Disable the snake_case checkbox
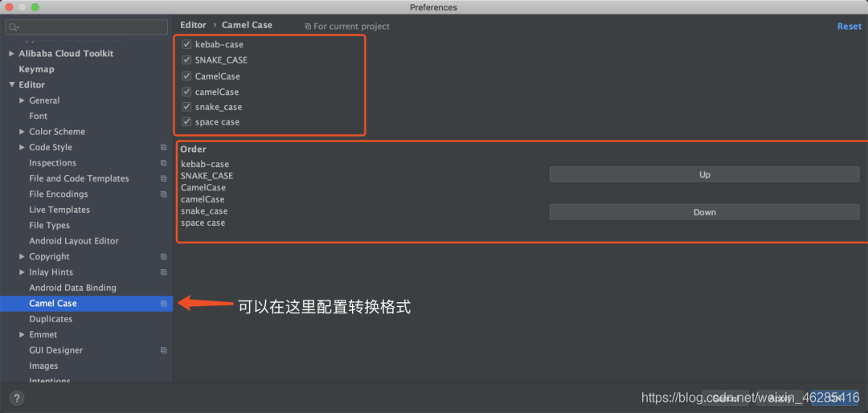 [186, 107]
